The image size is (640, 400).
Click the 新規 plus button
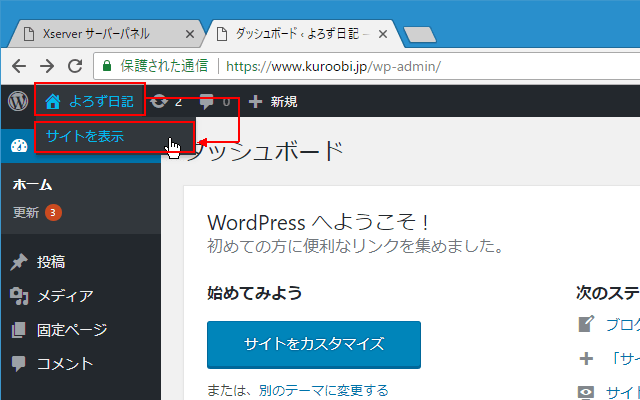click(273, 101)
